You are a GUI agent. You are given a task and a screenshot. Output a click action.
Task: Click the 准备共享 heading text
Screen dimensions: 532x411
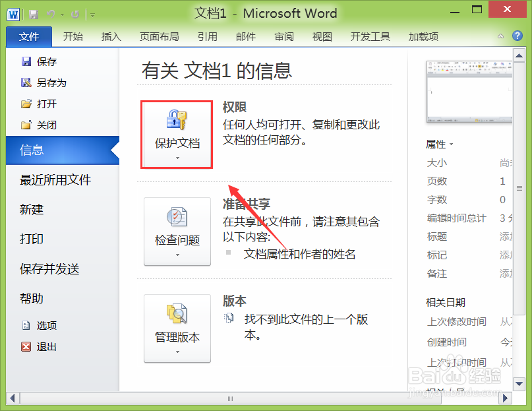pyautogui.click(x=247, y=204)
